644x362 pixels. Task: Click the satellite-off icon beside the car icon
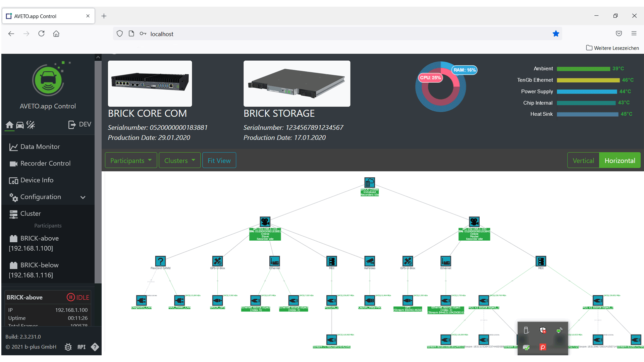pos(31,125)
